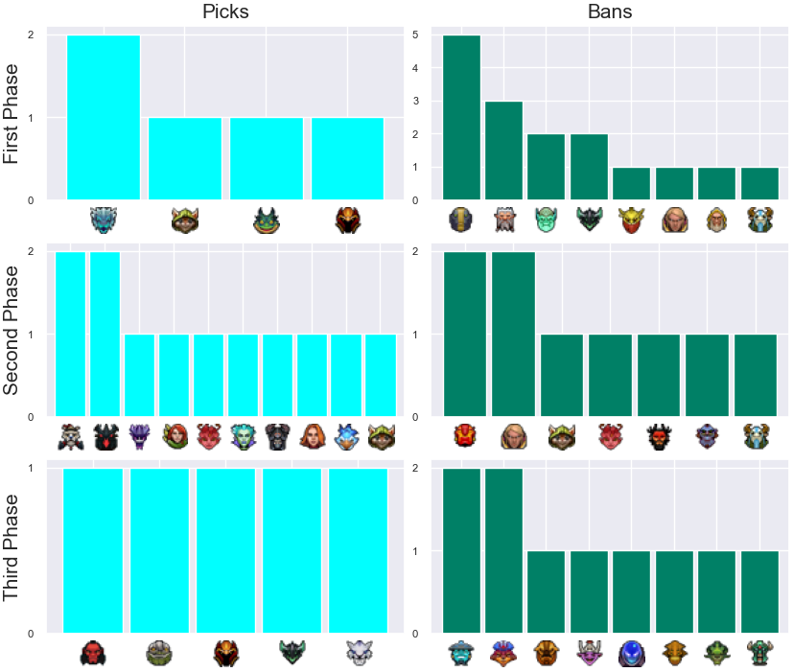Click the Third Phase row label
The width and height of the screenshot is (793, 672).
pyautogui.click(x=11, y=547)
